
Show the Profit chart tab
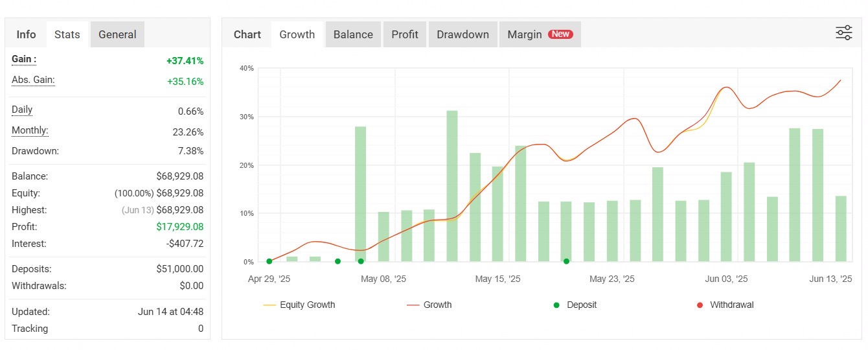pyautogui.click(x=405, y=34)
